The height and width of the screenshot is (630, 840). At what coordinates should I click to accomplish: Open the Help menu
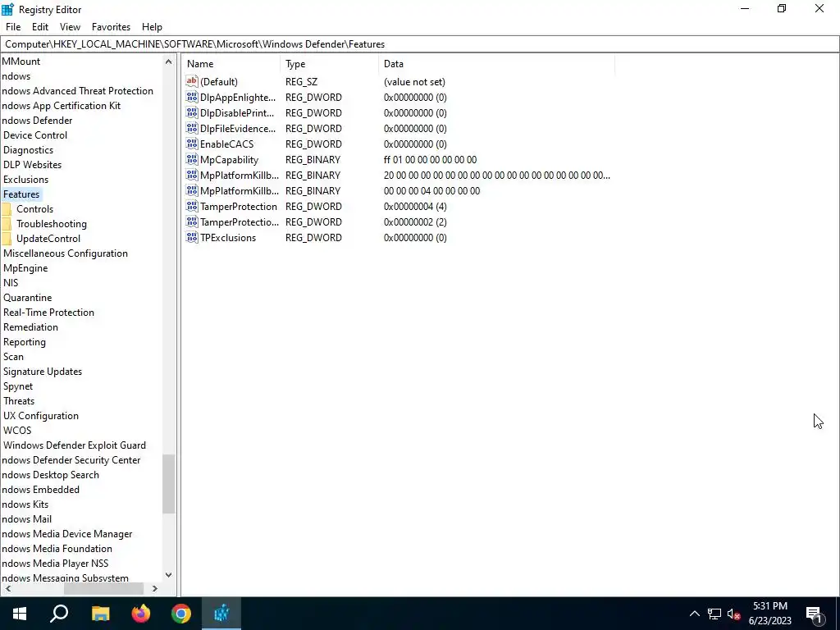click(152, 27)
